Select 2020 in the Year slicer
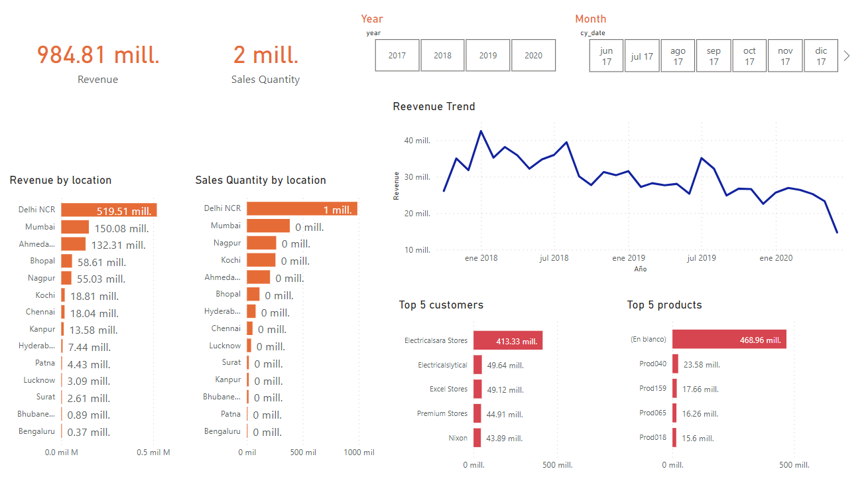 click(533, 55)
